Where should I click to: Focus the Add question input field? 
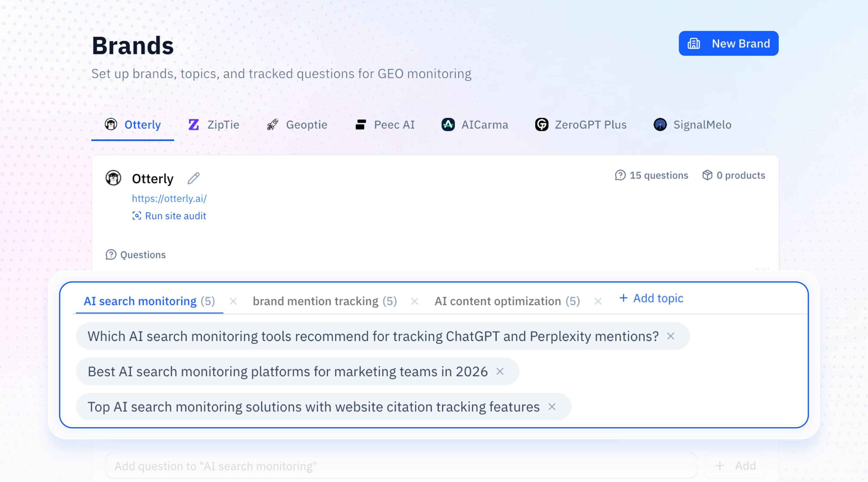(x=401, y=466)
